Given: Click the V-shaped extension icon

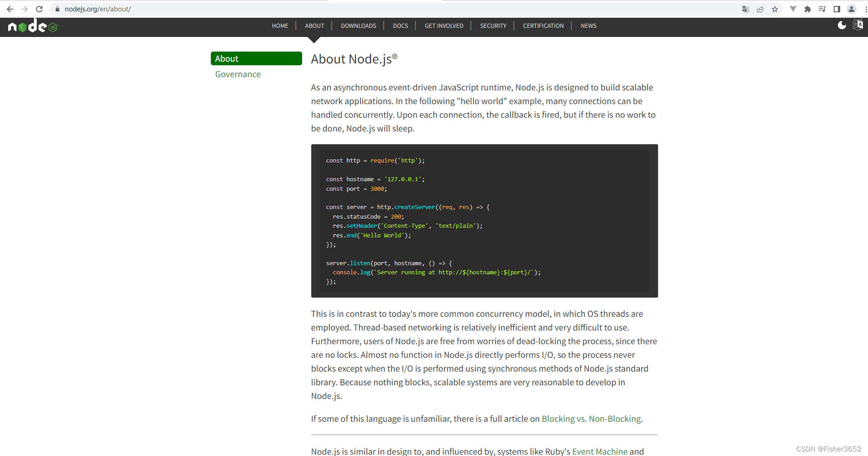Looking at the screenshot, I should [793, 9].
